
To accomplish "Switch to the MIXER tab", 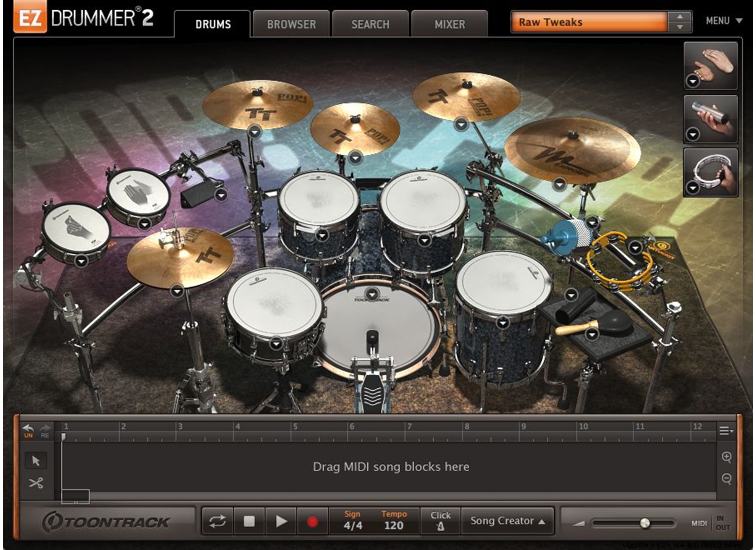I will click(449, 24).
